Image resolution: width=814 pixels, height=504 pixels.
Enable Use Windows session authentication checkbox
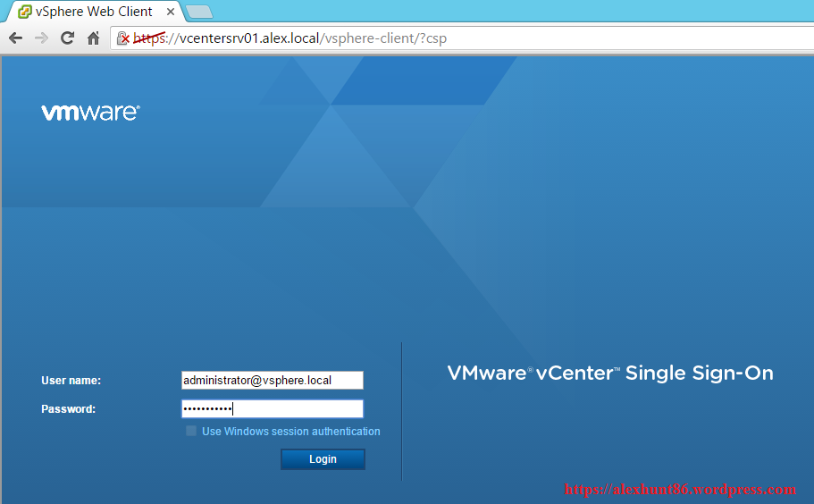click(191, 431)
